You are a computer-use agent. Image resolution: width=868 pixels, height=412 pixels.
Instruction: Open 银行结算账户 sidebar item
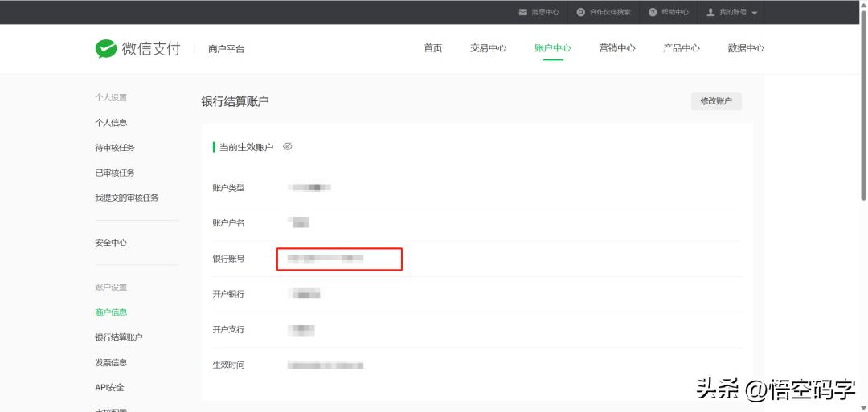click(119, 337)
